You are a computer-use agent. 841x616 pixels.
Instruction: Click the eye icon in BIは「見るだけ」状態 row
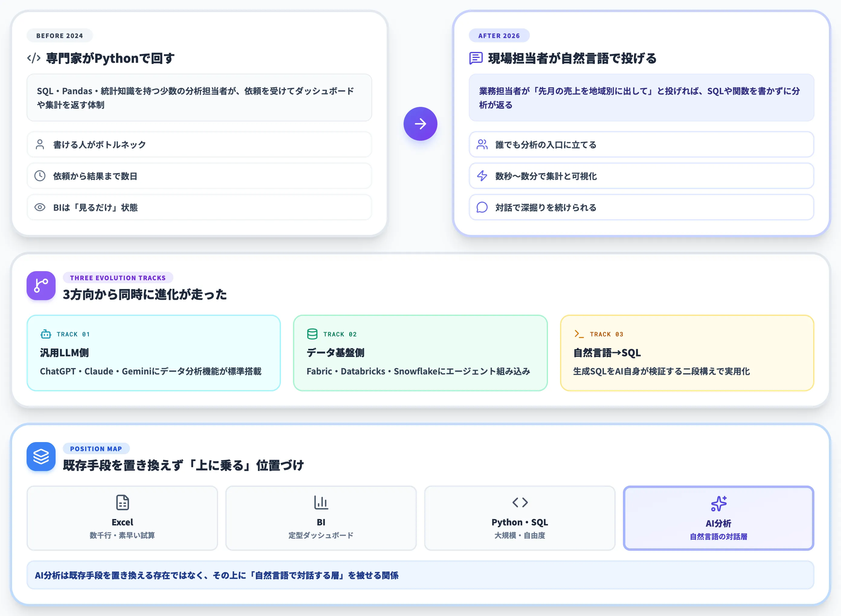[40, 207]
